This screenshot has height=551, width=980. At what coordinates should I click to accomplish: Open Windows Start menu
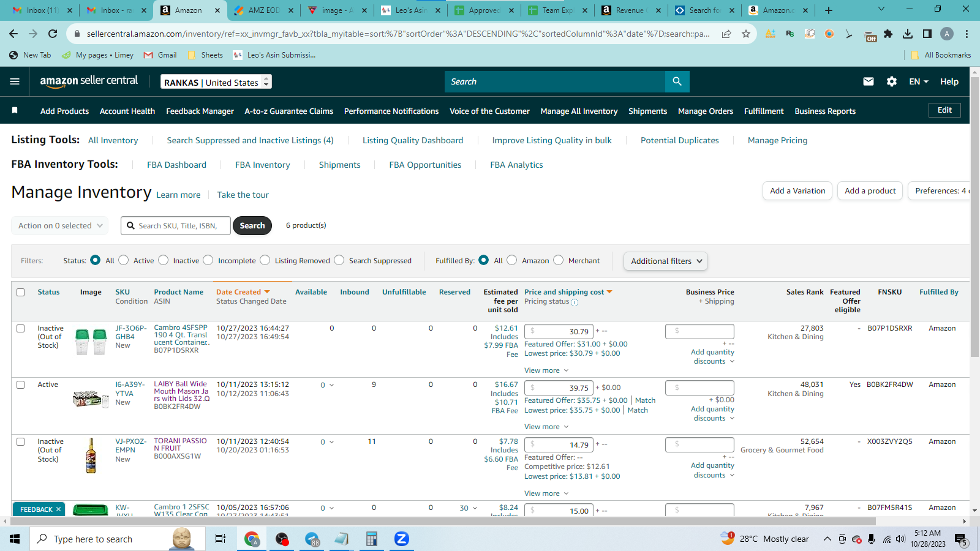point(15,539)
